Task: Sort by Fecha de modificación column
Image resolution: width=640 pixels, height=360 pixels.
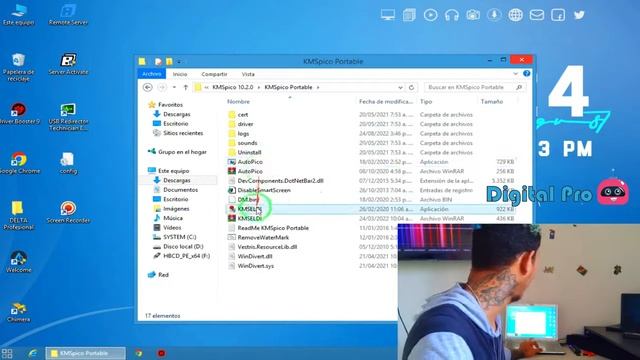Action: (x=386, y=102)
